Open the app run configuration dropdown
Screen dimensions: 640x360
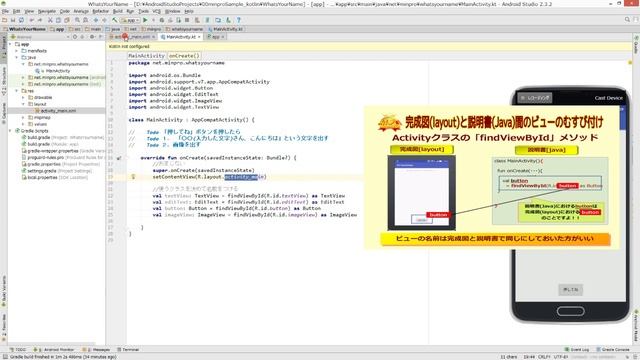tap(130, 20)
